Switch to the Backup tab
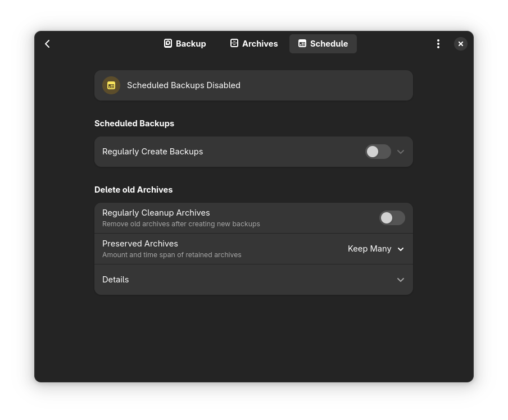508x420 pixels. [185, 44]
